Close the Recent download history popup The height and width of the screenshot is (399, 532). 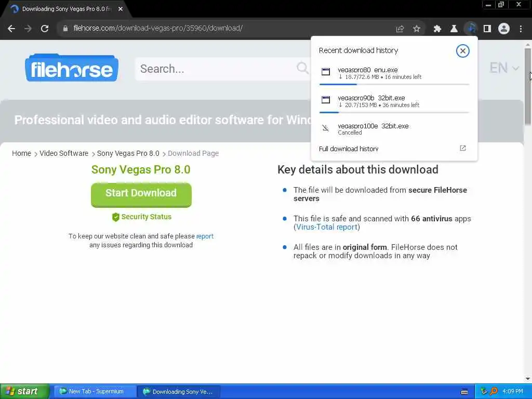tap(462, 51)
